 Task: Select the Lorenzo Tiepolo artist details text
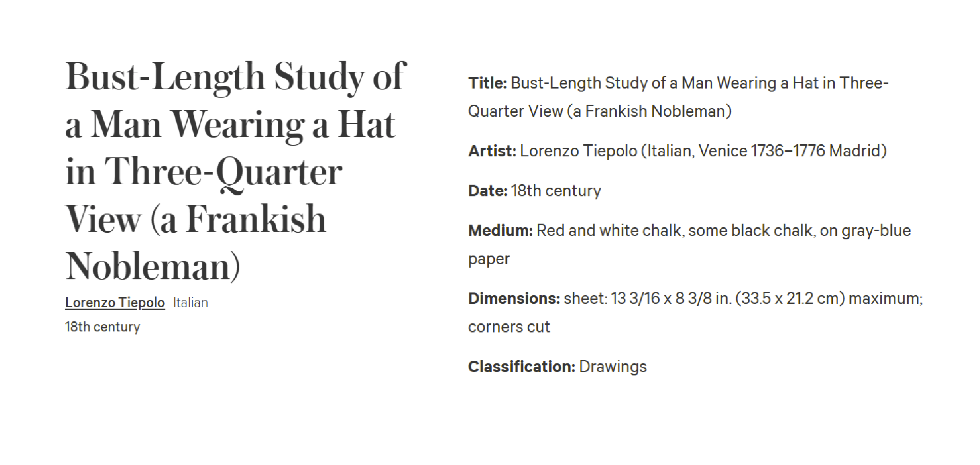[x=703, y=151]
